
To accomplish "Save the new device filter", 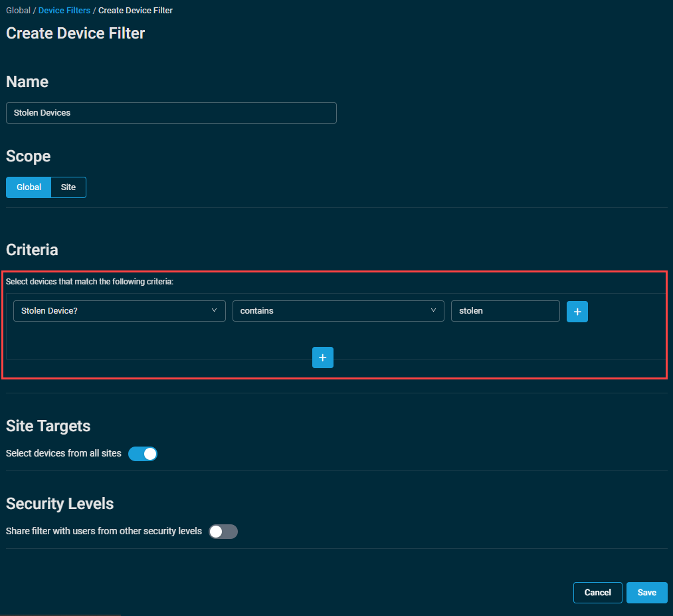I will point(646,593).
